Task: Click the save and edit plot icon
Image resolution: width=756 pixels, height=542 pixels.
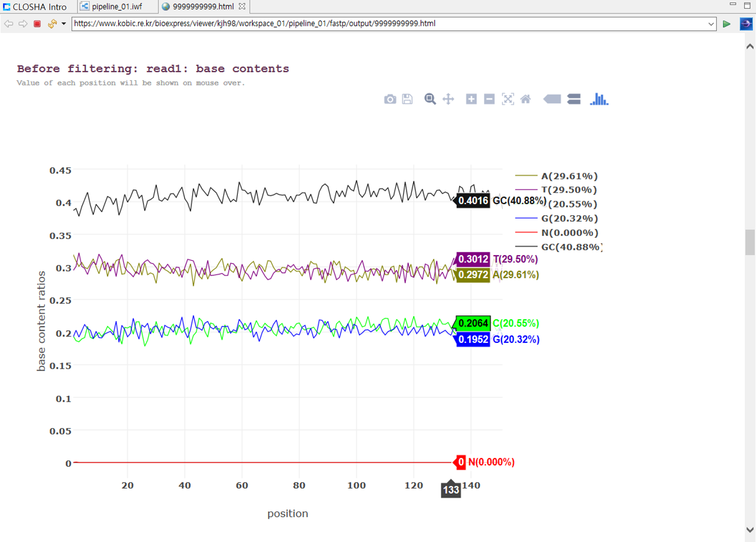Action: coord(407,99)
